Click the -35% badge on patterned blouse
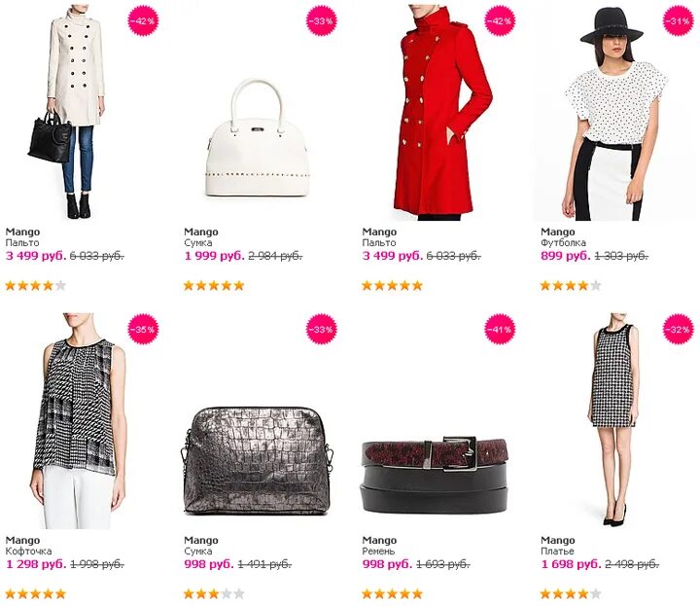 pyautogui.click(x=143, y=330)
